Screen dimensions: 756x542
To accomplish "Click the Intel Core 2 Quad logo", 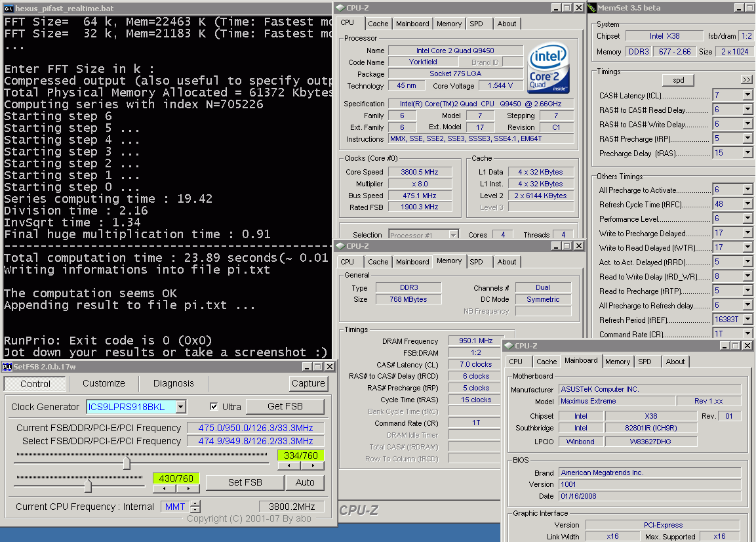I will (x=548, y=68).
